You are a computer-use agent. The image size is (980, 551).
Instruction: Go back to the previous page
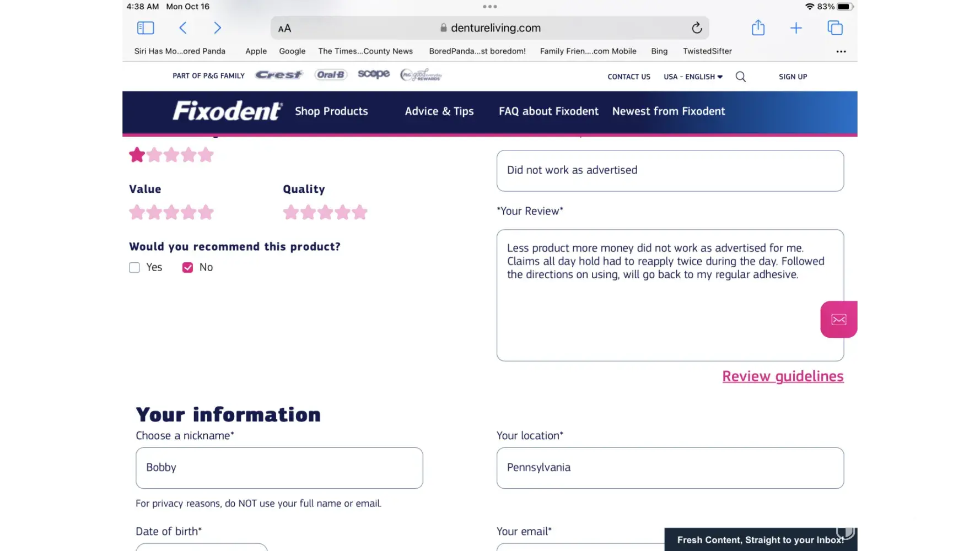(x=183, y=28)
